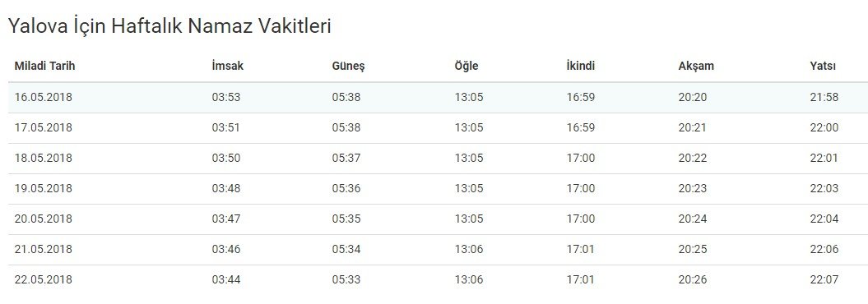
Task: Click Akşam time 20:23
Action: coord(693,188)
